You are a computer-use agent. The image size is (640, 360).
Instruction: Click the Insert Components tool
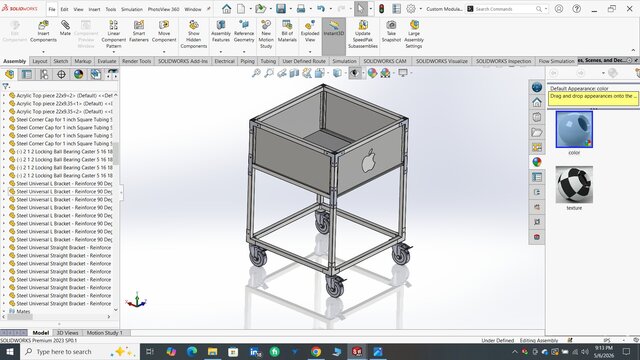point(43,31)
